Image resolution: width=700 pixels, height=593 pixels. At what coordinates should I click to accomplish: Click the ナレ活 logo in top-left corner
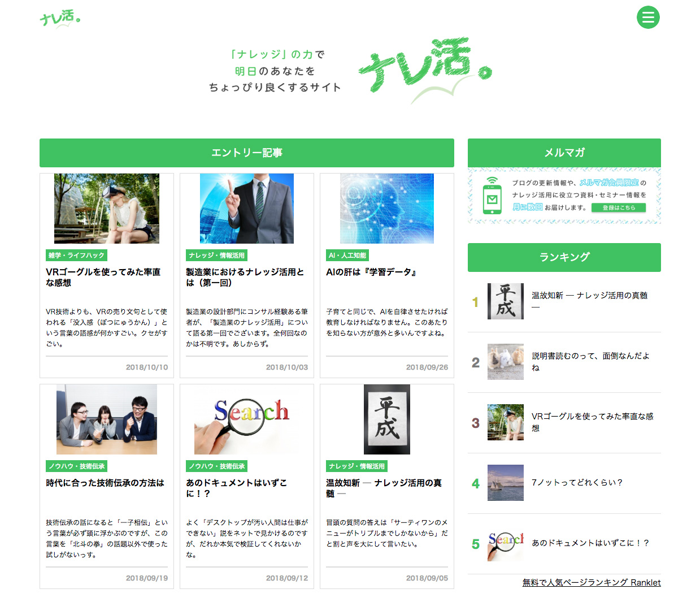(x=60, y=18)
